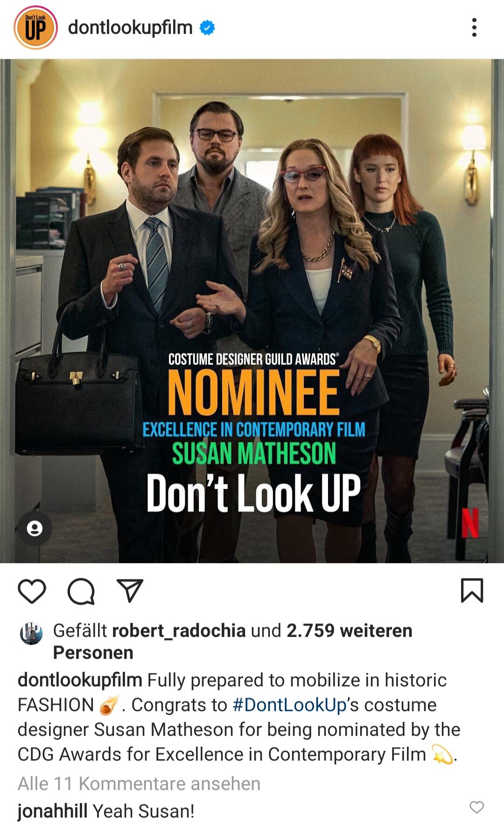The height and width of the screenshot is (824, 504).
Task: Open jonahhill's profile from the comment
Action: pyautogui.click(x=52, y=811)
